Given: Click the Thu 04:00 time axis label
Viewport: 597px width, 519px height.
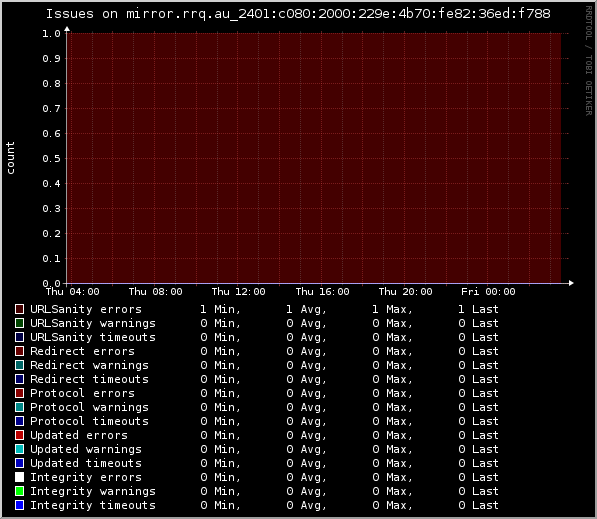Looking at the screenshot, I should tap(72, 292).
